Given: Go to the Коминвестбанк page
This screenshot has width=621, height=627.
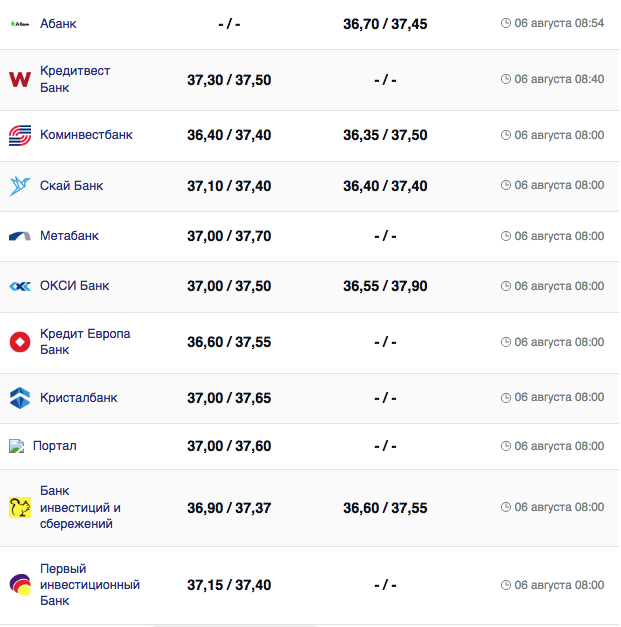Looking at the screenshot, I should coord(86,135).
